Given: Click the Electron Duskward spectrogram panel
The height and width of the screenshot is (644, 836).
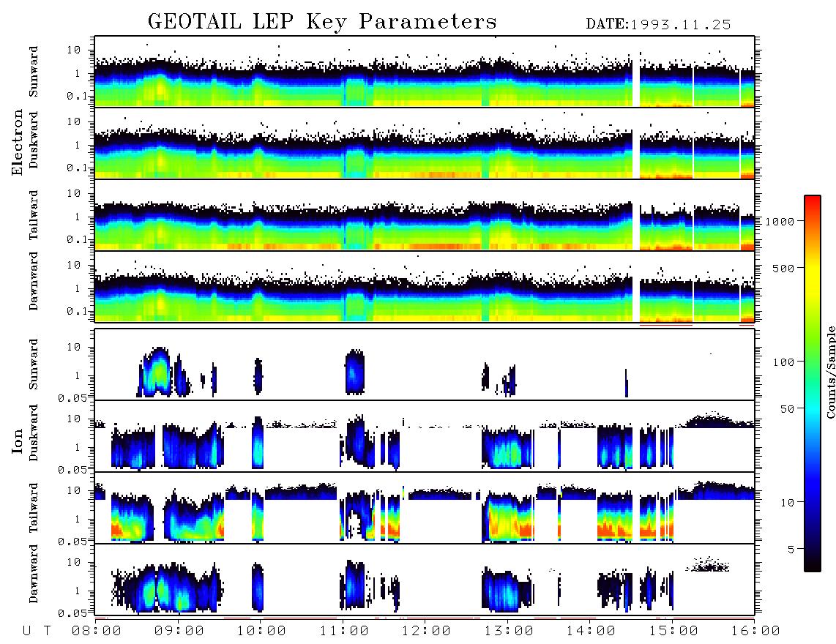Looking at the screenshot, I should (425, 143).
